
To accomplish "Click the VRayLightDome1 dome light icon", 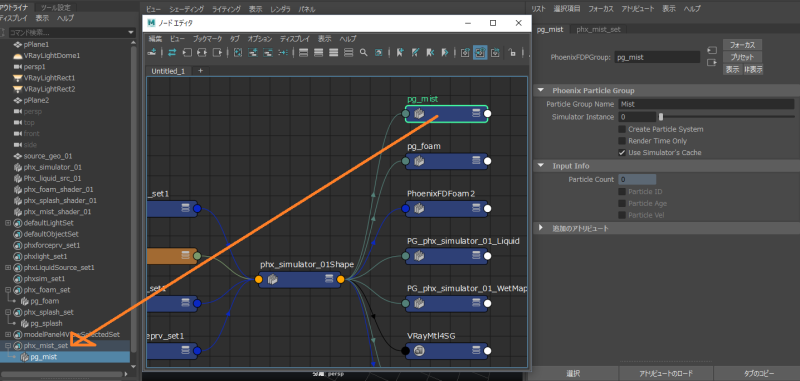I will click(x=17, y=55).
